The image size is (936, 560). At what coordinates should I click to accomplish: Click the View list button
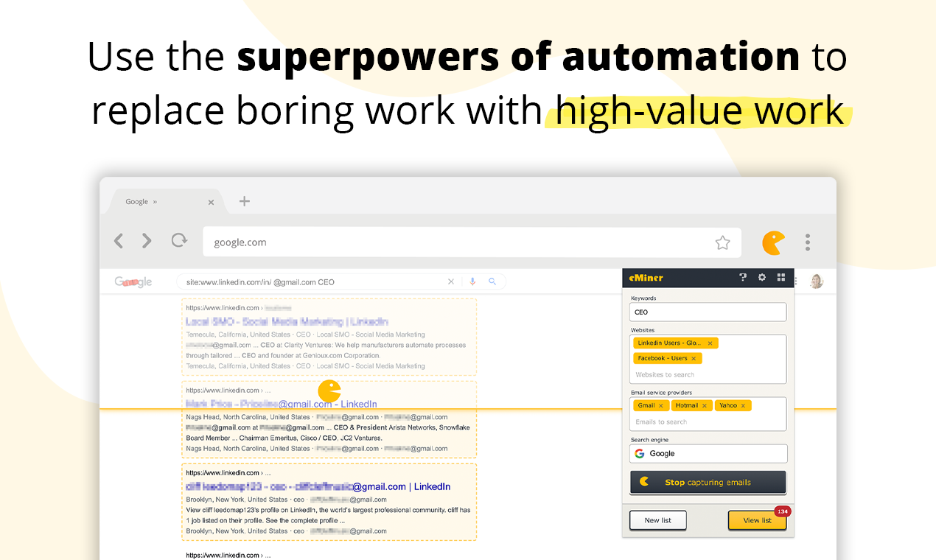click(x=757, y=520)
